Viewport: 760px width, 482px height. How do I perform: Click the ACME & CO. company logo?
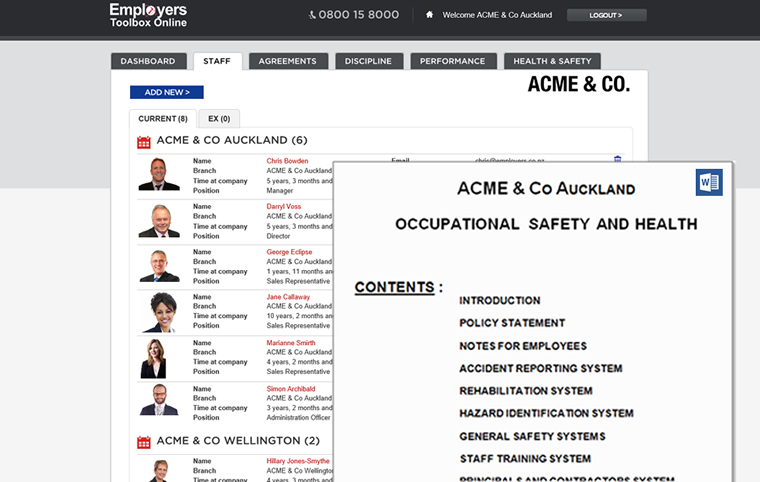(578, 85)
